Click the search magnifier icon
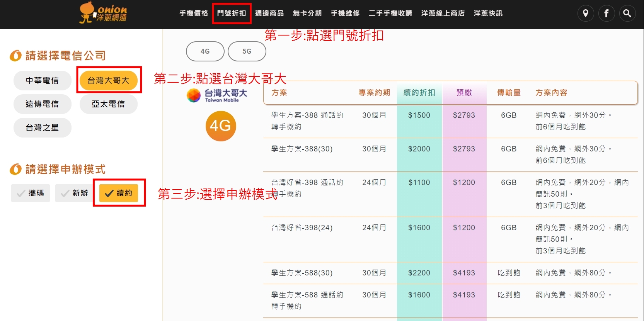Screen dimensions: 644x321 [627, 14]
